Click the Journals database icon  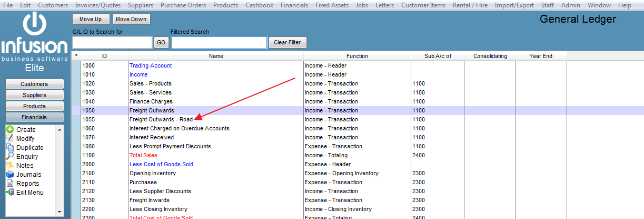(x=9, y=174)
